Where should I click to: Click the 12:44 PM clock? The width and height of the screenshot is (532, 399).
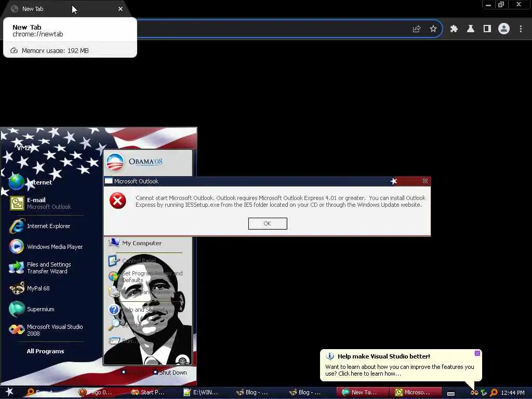(513, 393)
